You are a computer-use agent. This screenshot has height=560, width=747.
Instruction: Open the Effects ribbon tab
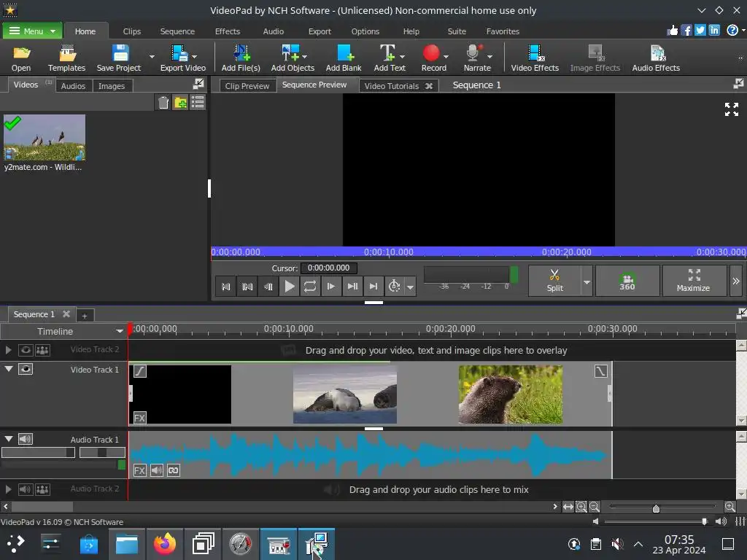pos(228,31)
